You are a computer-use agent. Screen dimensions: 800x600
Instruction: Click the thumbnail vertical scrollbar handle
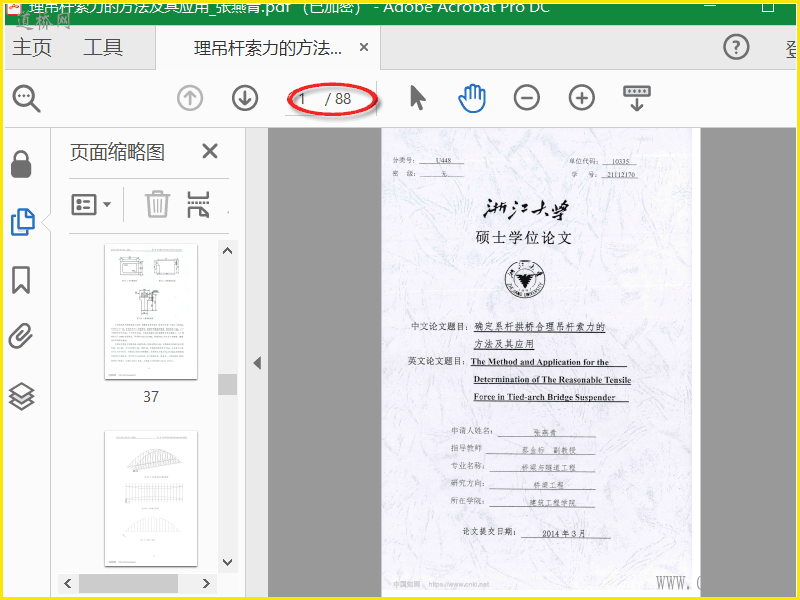[228, 384]
